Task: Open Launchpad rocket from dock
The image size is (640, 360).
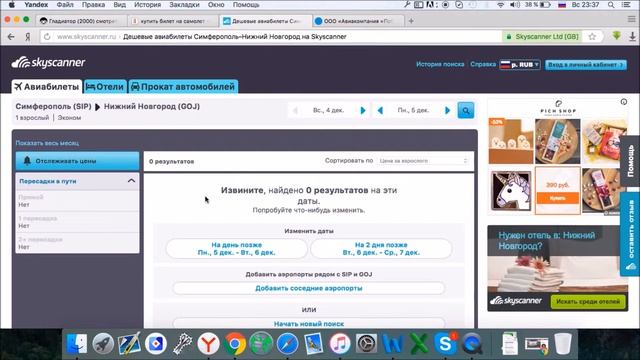Action: [x=103, y=343]
